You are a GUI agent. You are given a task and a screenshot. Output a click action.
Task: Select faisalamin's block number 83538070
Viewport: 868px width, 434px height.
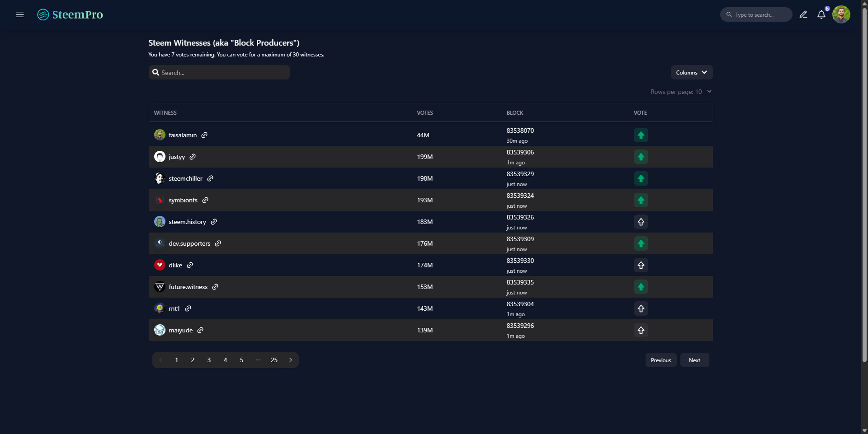pos(520,131)
